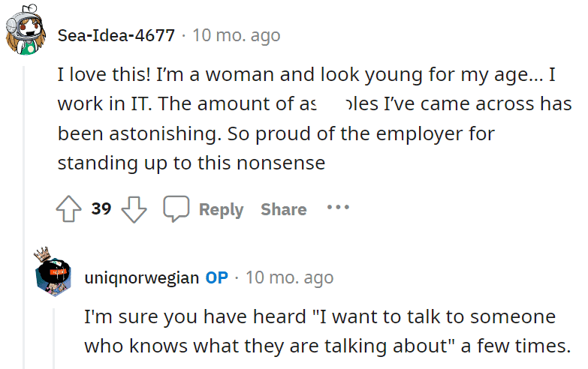Open uniqnorwegian's crowned avatar
Screen dimensions: 588x369
(53, 273)
